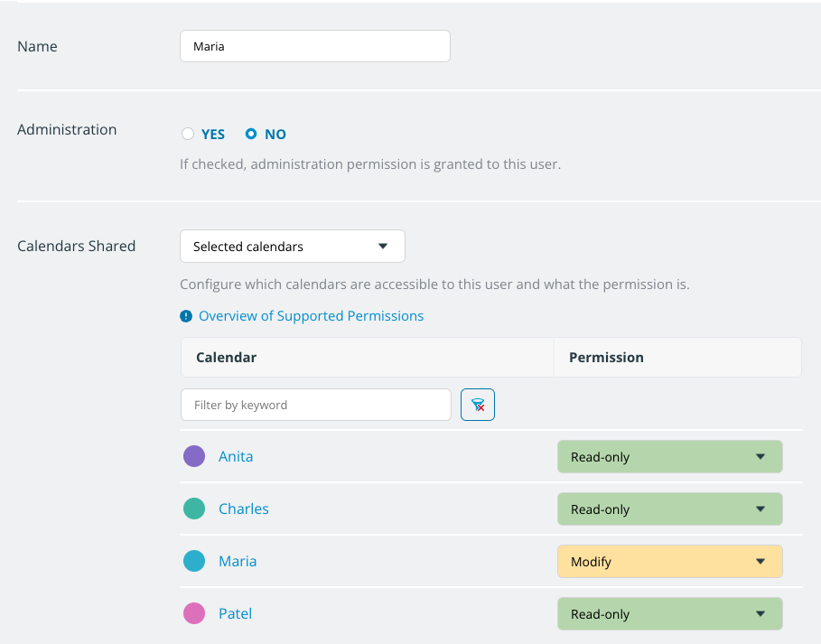Click Maria's blue calendar color circle

194,561
